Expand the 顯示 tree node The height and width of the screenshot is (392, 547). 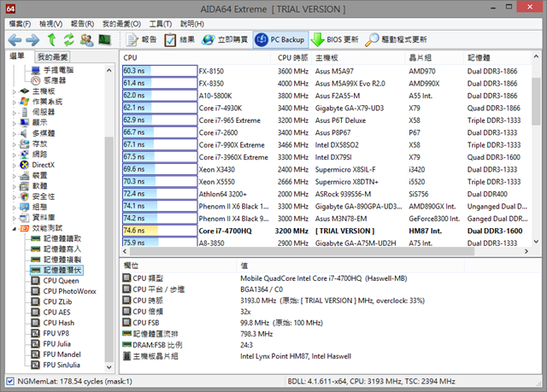[15, 123]
